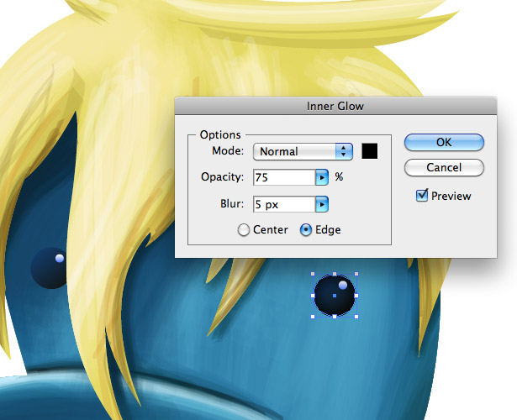Select the Center radio button
517x420 pixels.
tap(243, 230)
